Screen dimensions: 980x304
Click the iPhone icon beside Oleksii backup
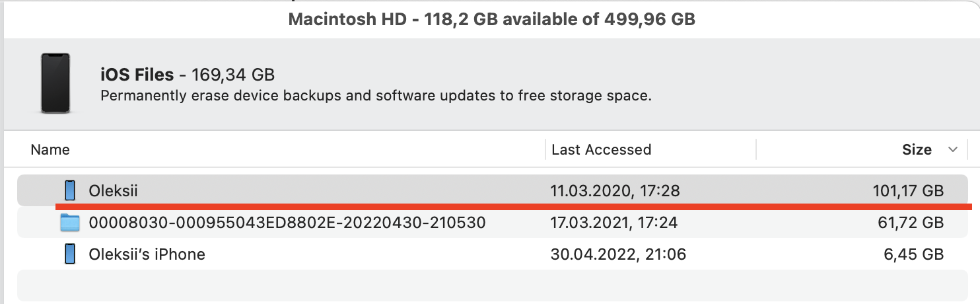pyautogui.click(x=69, y=191)
